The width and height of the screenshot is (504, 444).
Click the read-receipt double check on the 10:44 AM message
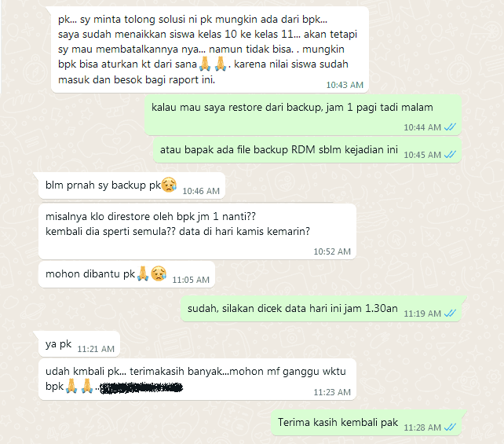[450, 127]
